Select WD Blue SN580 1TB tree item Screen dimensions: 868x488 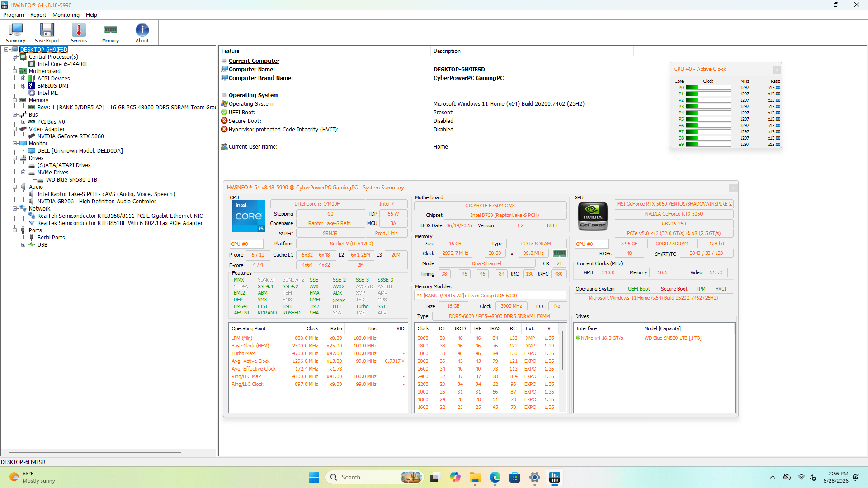click(x=71, y=180)
